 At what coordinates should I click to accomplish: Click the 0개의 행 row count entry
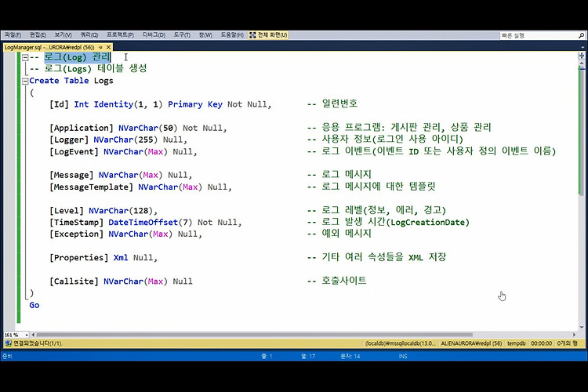click(567, 343)
